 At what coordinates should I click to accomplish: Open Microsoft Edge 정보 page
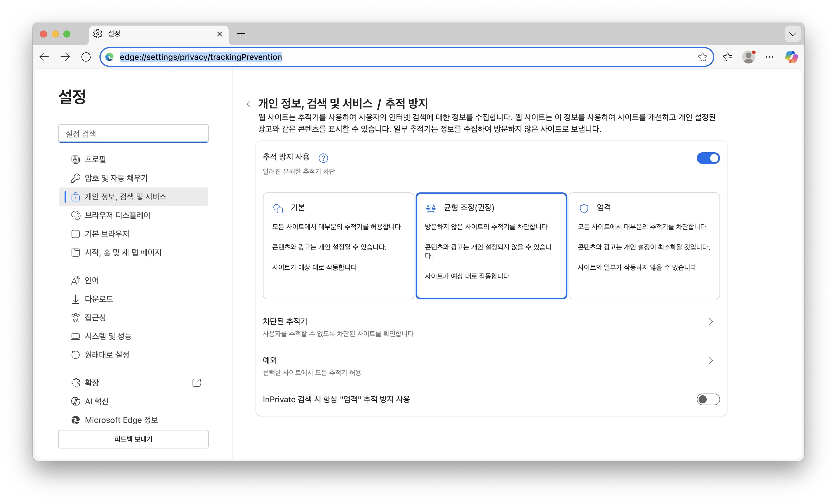pyautogui.click(x=133, y=420)
